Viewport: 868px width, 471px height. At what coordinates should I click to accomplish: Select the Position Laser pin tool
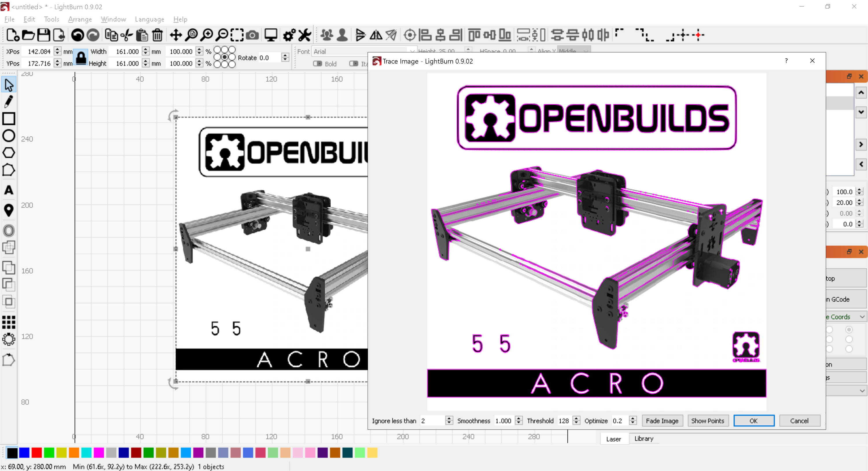coord(9,210)
